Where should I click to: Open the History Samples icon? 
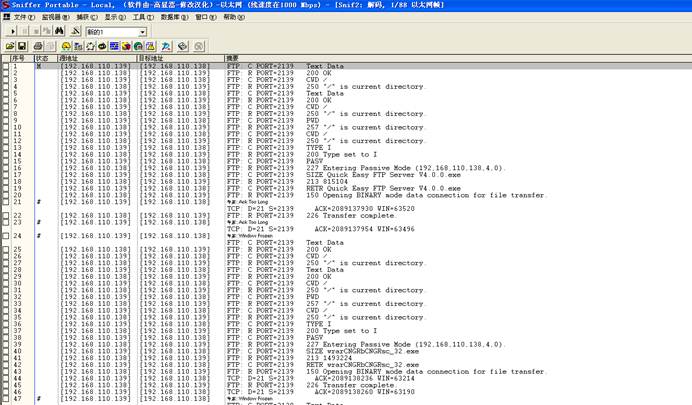click(x=114, y=46)
